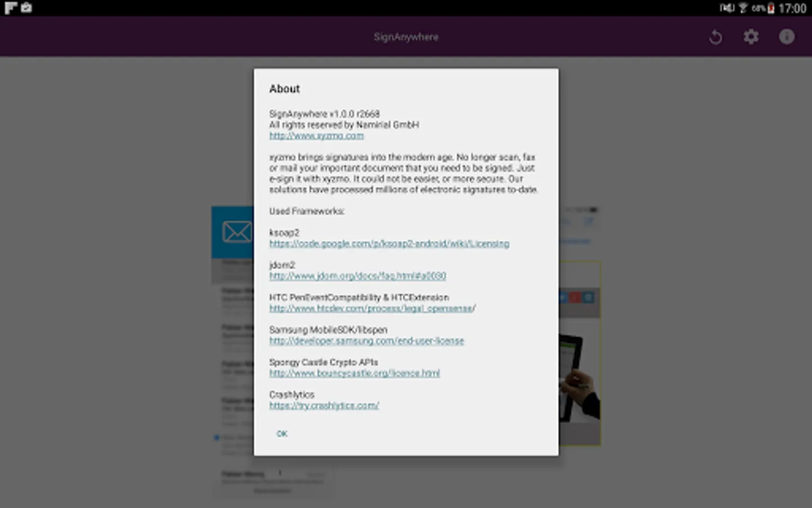Dismiss the About dialog with OK
The height and width of the screenshot is (508, 812).
(x=282, y=433)
